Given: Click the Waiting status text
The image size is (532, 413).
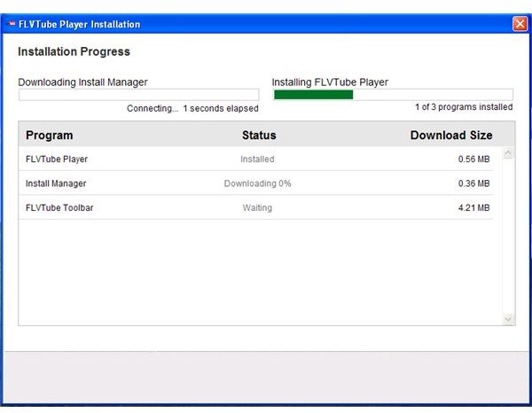Looking at the screenshot, I should pos(257,208).
